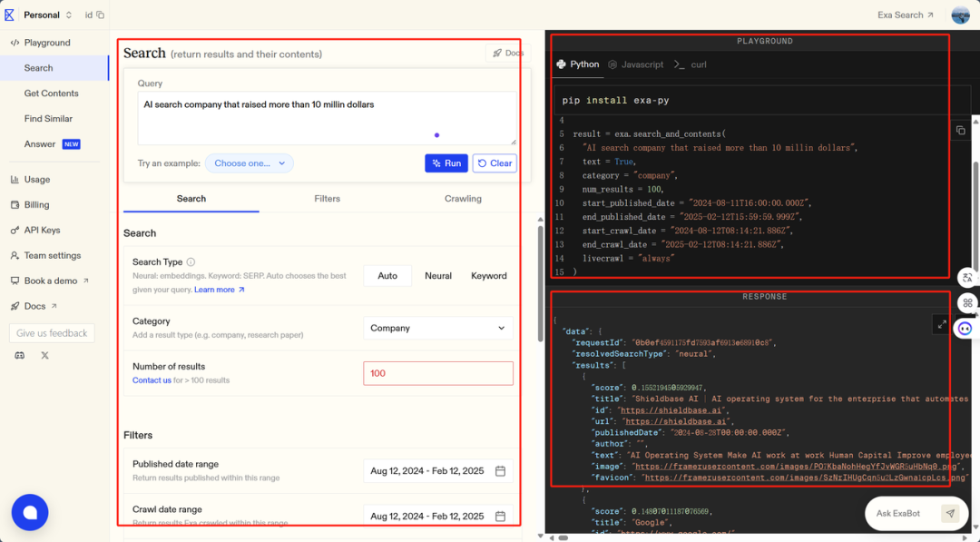This screenshot has width=980, height=542.
Task: Click the Usage chart icon
Action: 15,180
